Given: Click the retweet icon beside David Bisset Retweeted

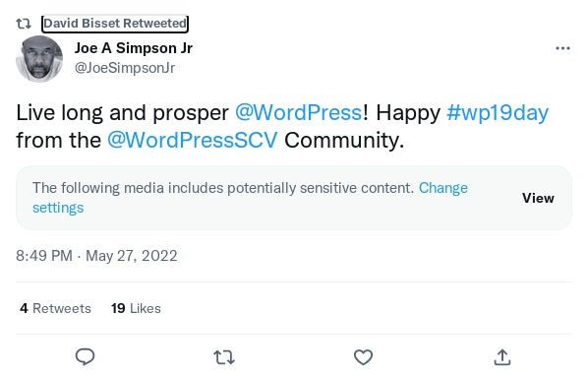Looking at the screenshot, I should tap(24, 24).
